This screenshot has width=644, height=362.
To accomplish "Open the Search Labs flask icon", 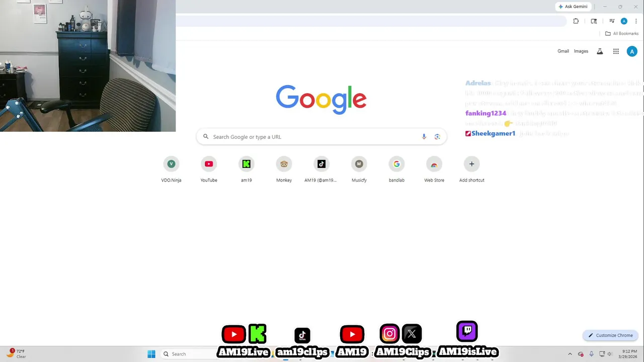I will click(x=600, y=51).
